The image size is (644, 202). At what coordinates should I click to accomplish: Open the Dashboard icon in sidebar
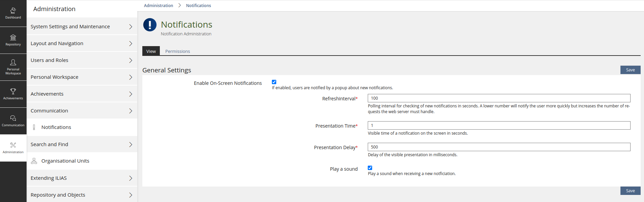(13, 11)
